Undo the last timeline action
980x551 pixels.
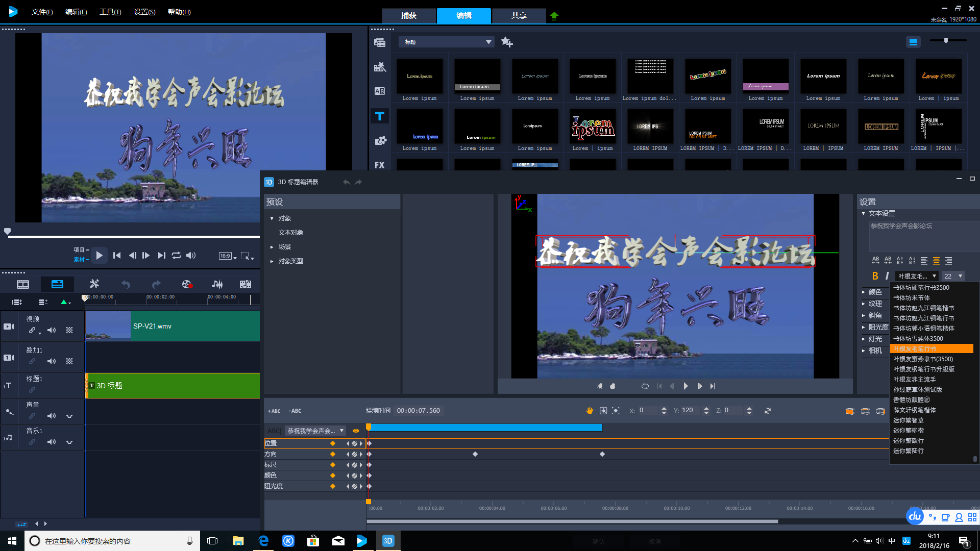(x=126, y=284)
